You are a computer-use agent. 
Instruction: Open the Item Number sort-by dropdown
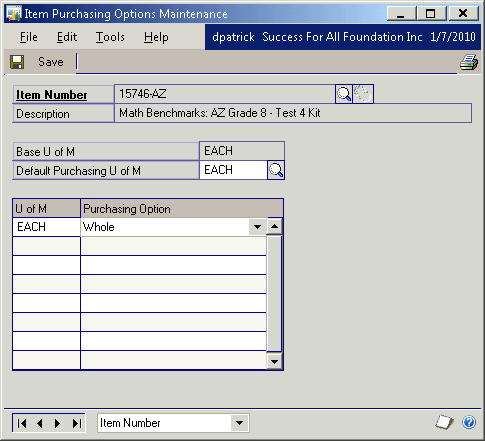point(239,423)
